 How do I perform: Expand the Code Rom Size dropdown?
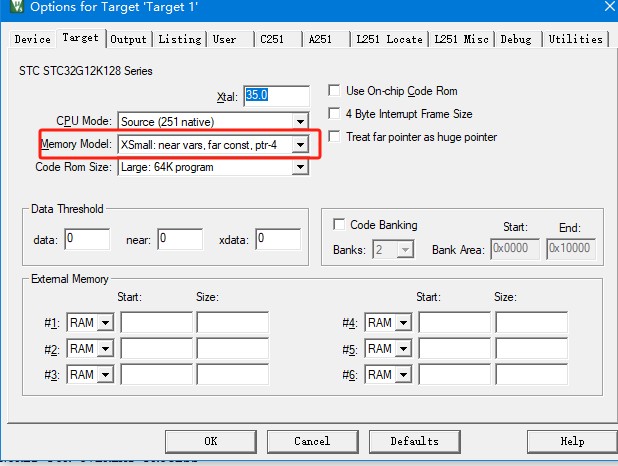tap(300, 167)
